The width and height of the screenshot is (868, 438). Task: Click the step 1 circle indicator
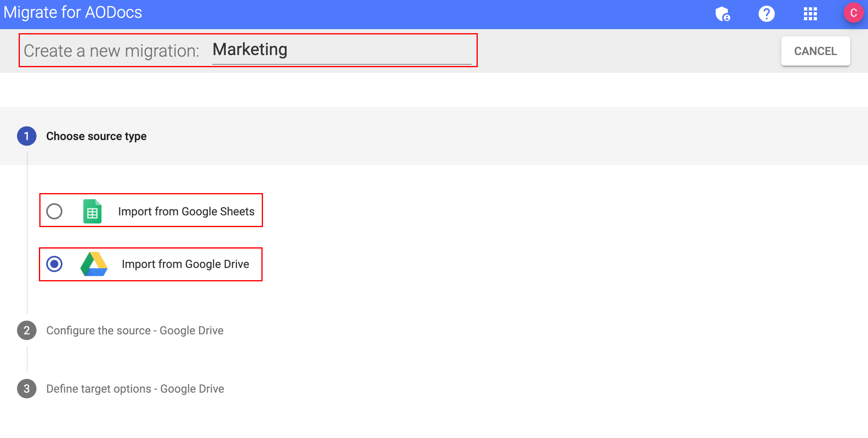pyautogui.click(x=26, y=136)
